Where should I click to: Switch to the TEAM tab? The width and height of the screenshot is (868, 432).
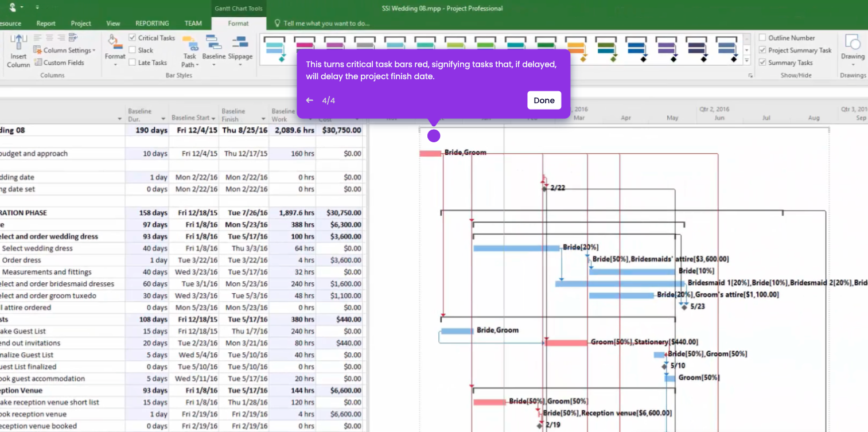point(193,24)
